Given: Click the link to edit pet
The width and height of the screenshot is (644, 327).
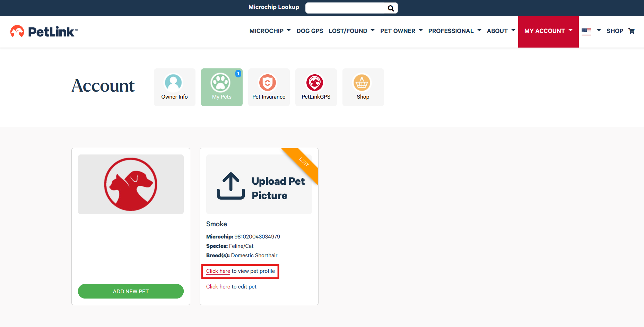Looking at the screenshot, I should 218,287.
